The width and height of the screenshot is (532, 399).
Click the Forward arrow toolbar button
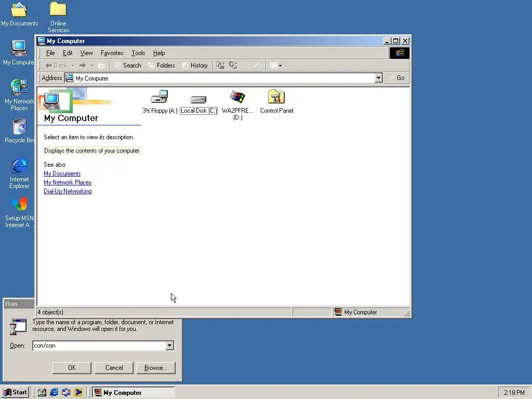click(83, 65)
